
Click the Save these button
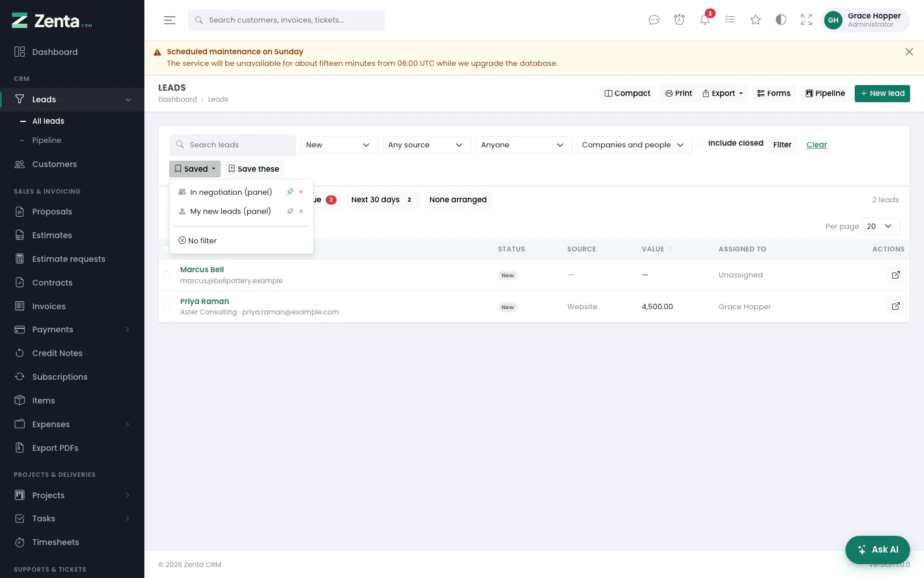coord(254,169)
